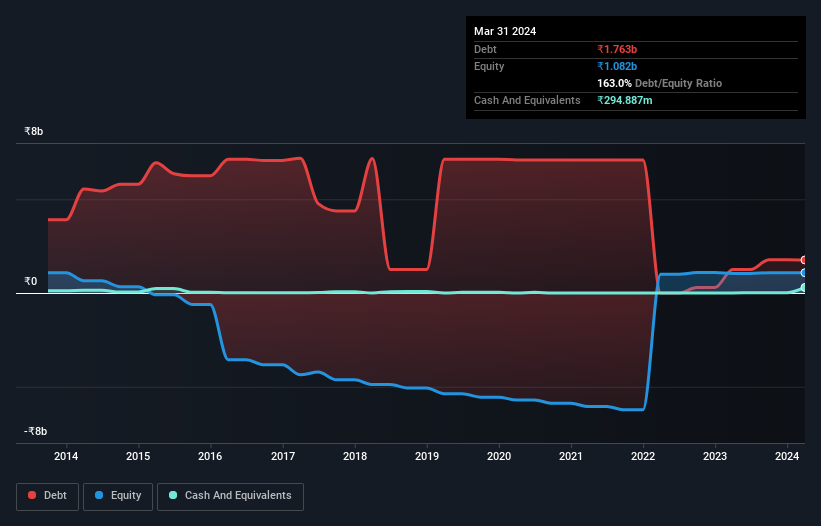The height and width of the screenshot is (526, 821).
Task: Select the 2016 x-axis label
Action: (210, 456)
